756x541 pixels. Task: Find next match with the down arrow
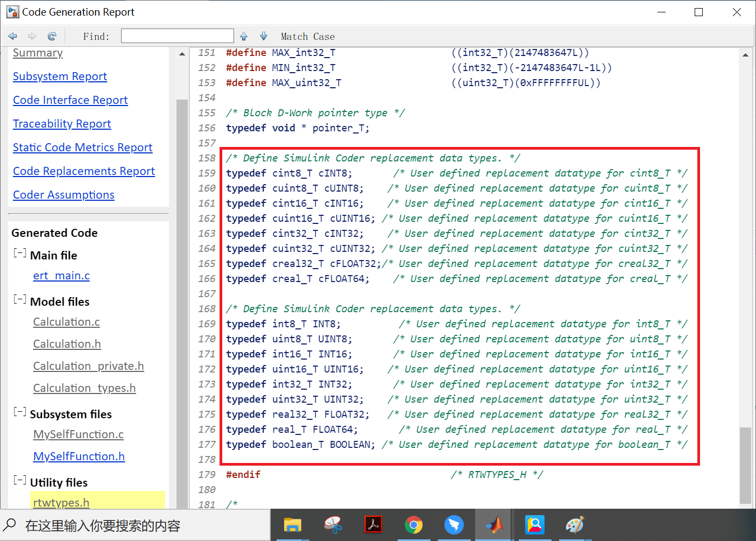(264, 36)
